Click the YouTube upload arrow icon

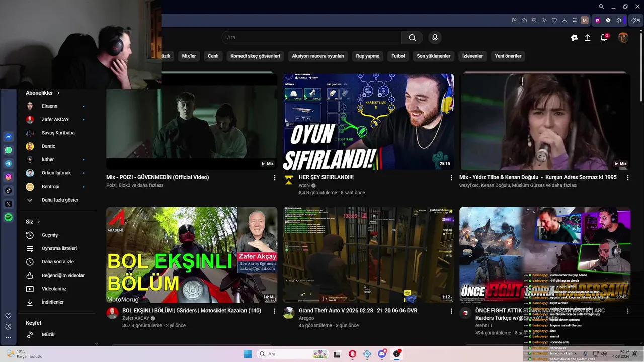click(588, 37)
